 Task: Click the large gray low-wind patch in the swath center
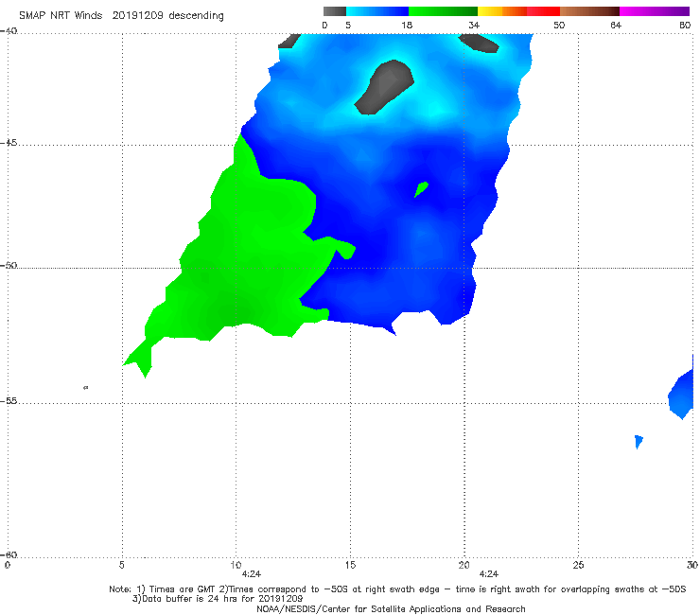[384, 87]
